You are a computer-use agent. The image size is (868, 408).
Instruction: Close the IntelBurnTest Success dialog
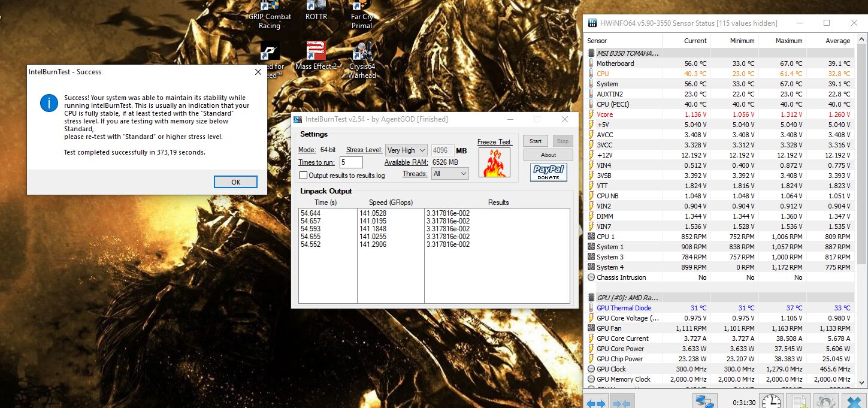pos(258,72)
